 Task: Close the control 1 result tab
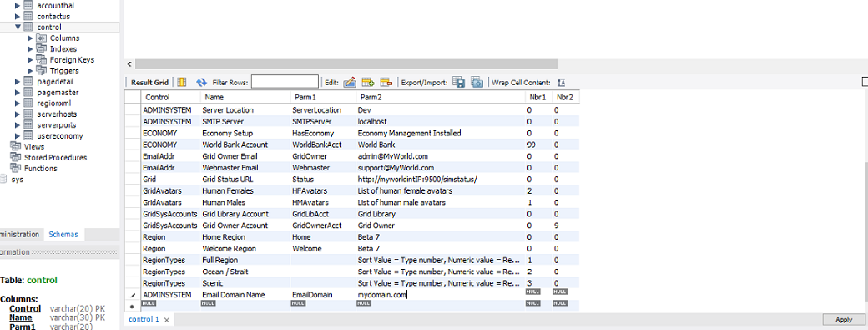point(167,320)
